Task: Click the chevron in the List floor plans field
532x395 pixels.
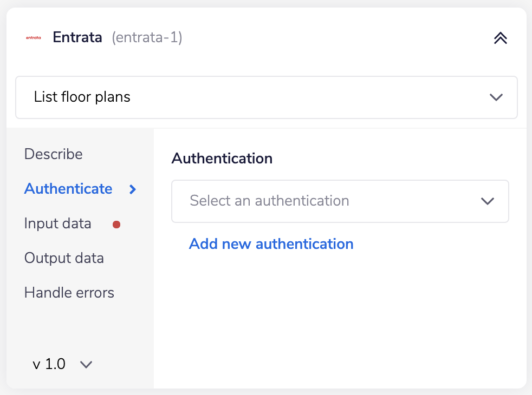Action: (x=496, y=97)
